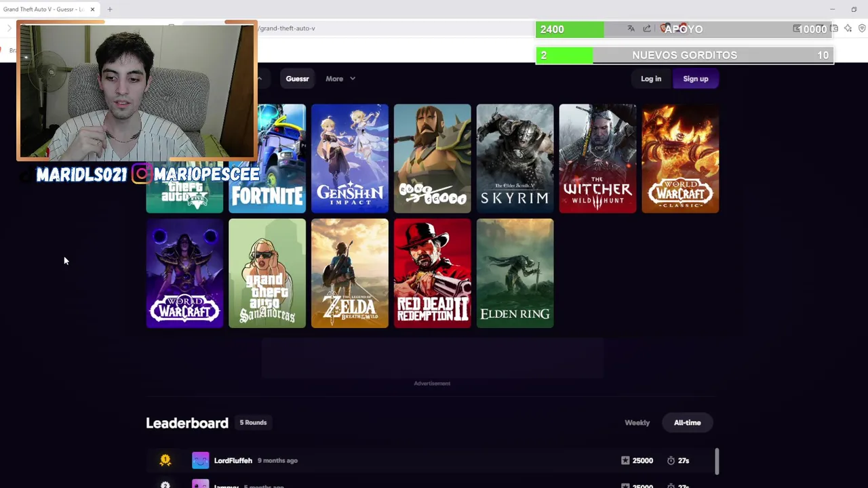
Task: Click LordFluffeh's avatar icon
Action: (200, 460)
